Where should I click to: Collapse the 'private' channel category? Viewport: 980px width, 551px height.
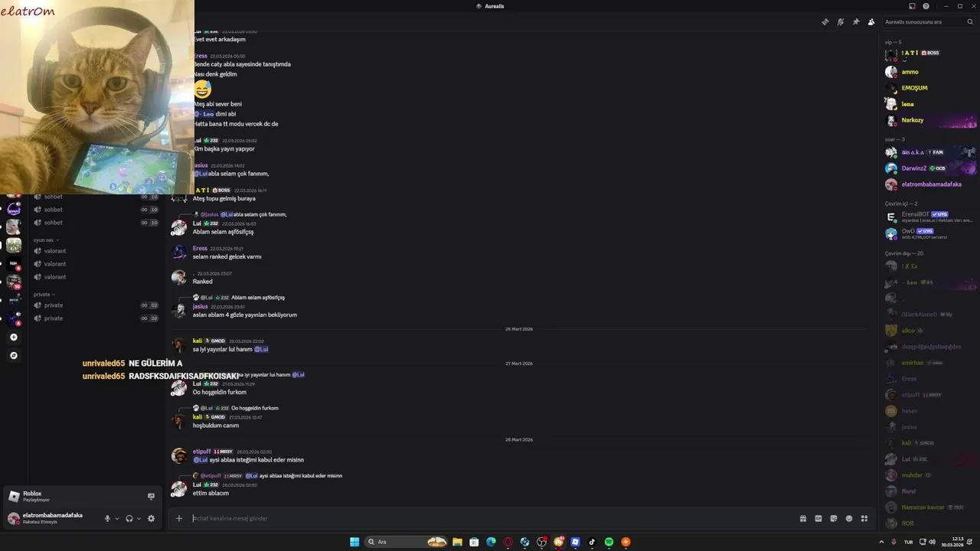tap(44, 295)
